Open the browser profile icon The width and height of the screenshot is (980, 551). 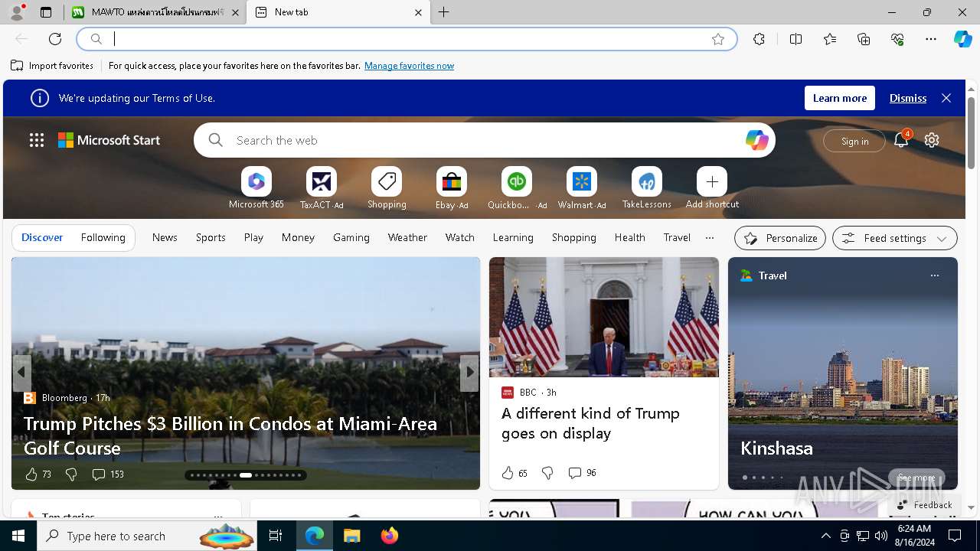16,12
